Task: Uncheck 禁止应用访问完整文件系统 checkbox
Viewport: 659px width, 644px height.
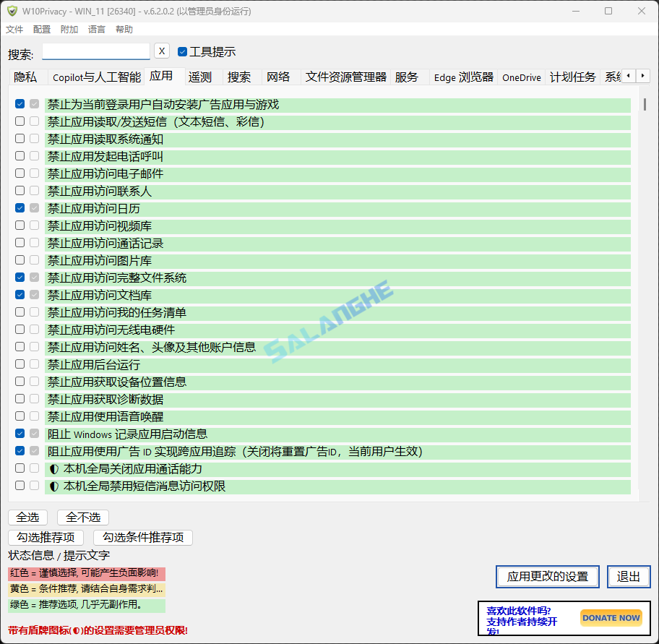Action: pos(20,278)
